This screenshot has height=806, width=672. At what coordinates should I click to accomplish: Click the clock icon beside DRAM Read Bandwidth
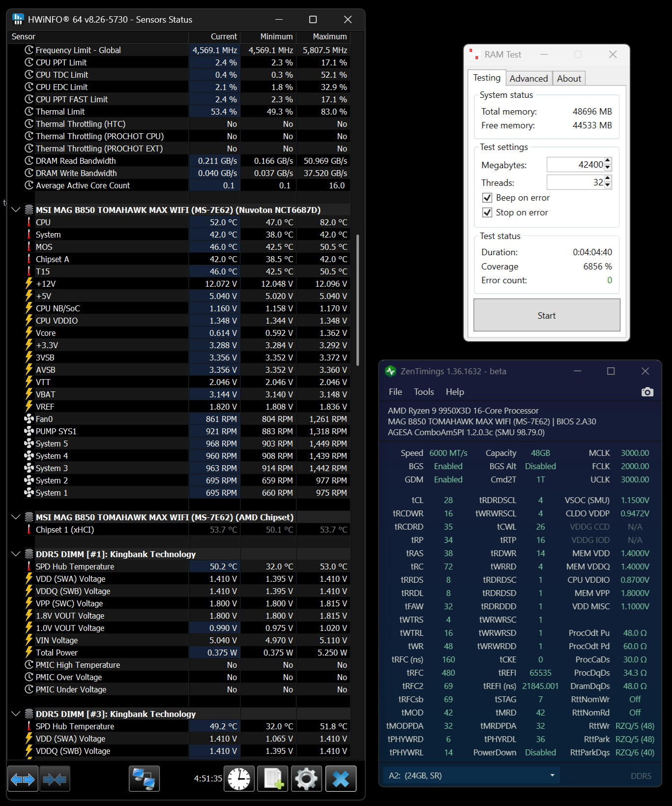(x=29, y=161)
